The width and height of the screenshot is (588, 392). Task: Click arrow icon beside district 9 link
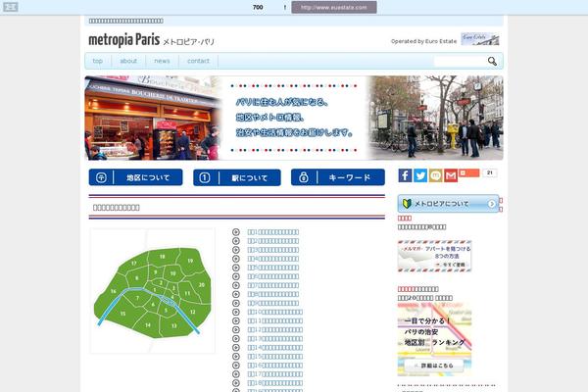236,303
